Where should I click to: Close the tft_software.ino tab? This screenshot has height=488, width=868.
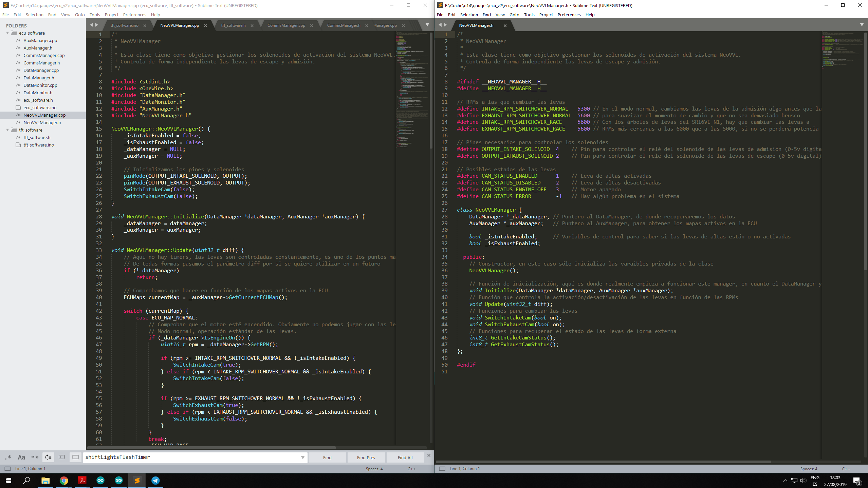[x=145, y=25]
